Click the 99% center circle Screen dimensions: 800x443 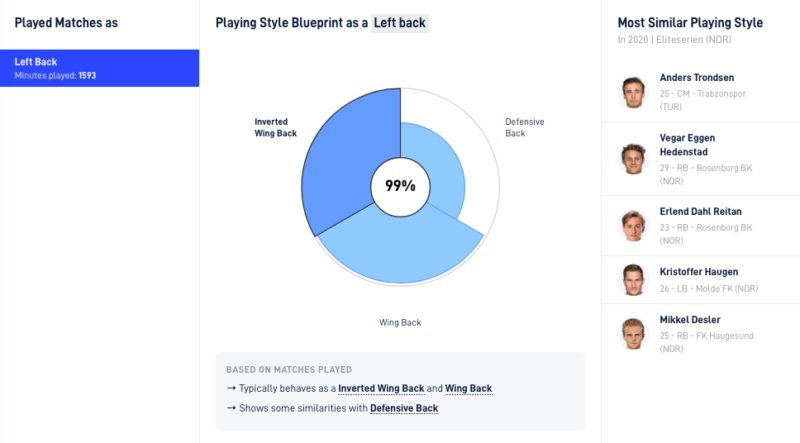(x=401, y=187)
